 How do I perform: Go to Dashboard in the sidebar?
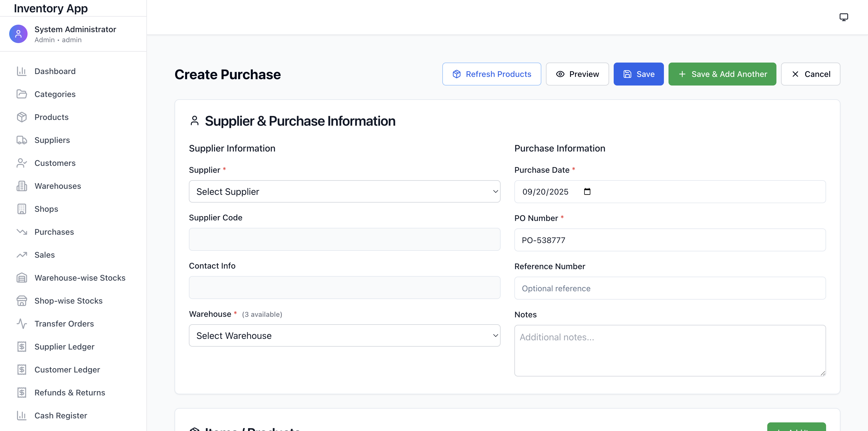tap(55, 71)
